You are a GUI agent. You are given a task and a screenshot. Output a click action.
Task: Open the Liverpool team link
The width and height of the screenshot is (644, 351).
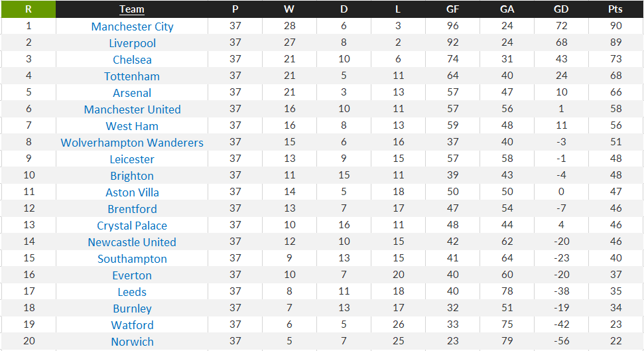click(132, 43)
